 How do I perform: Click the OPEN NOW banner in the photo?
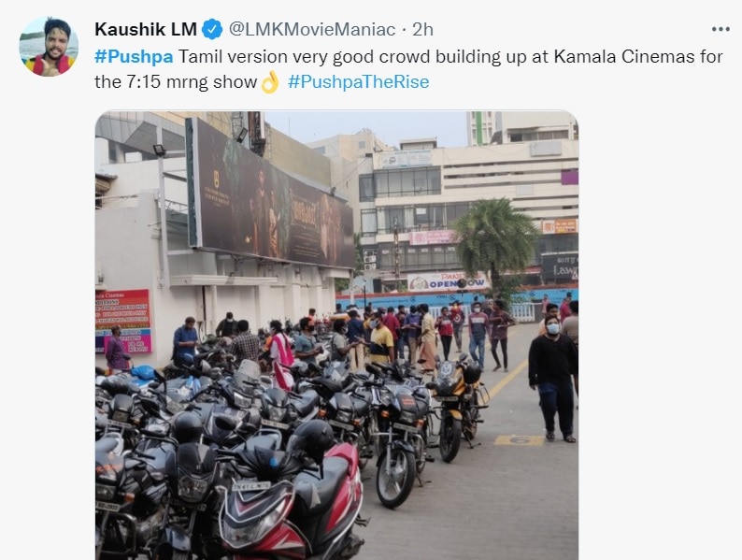click(448, 282)
